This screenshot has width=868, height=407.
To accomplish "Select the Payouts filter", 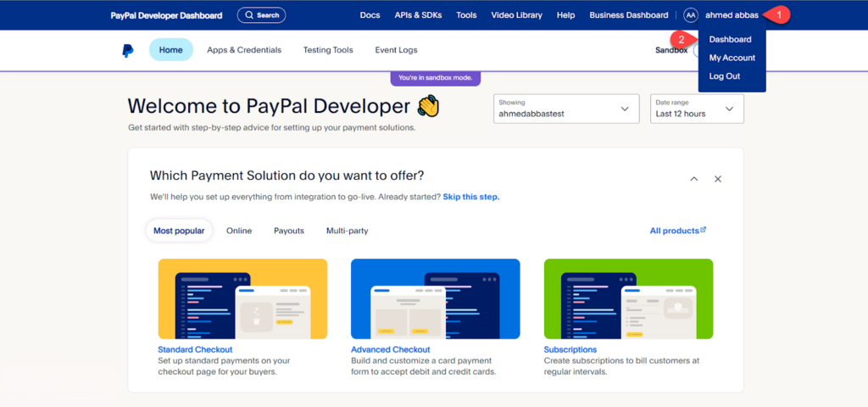I will click(x=289, y=231).
